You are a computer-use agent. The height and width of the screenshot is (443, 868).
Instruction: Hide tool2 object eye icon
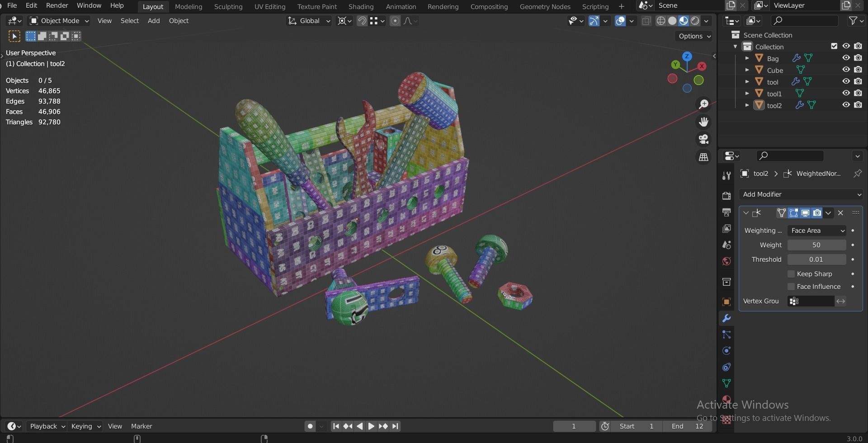(846, 105)
